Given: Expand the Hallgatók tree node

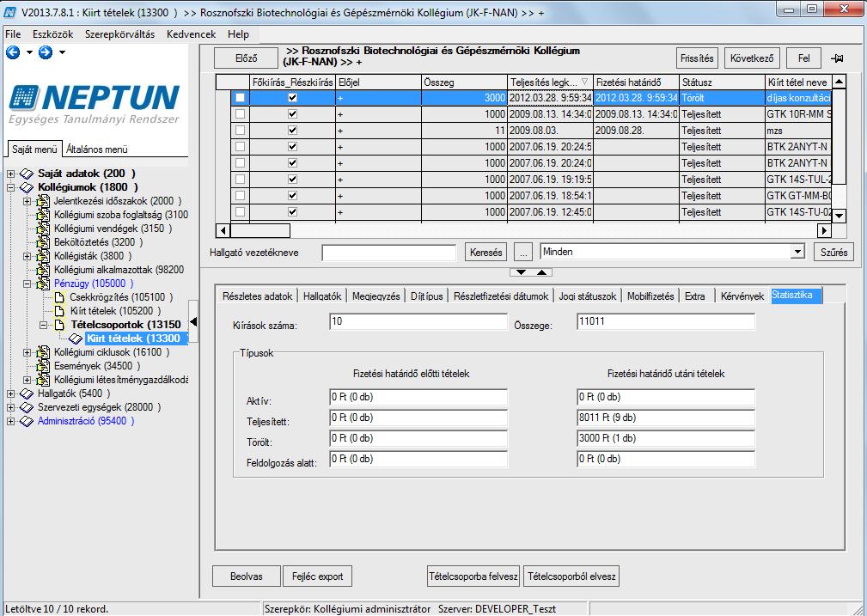Looking at the screenshot, I should 10,393.
